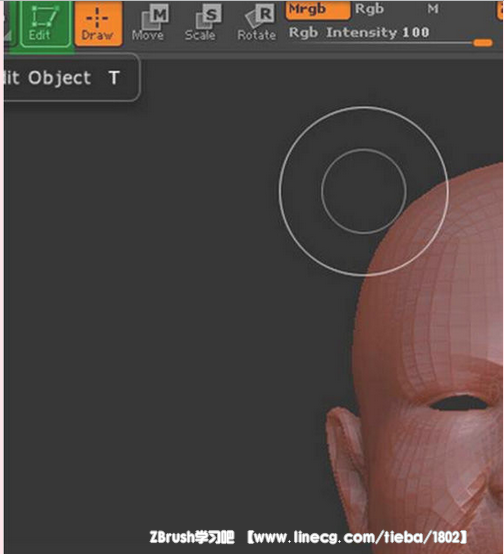Adjust the Rgb Intensity slider

point(391,36)
